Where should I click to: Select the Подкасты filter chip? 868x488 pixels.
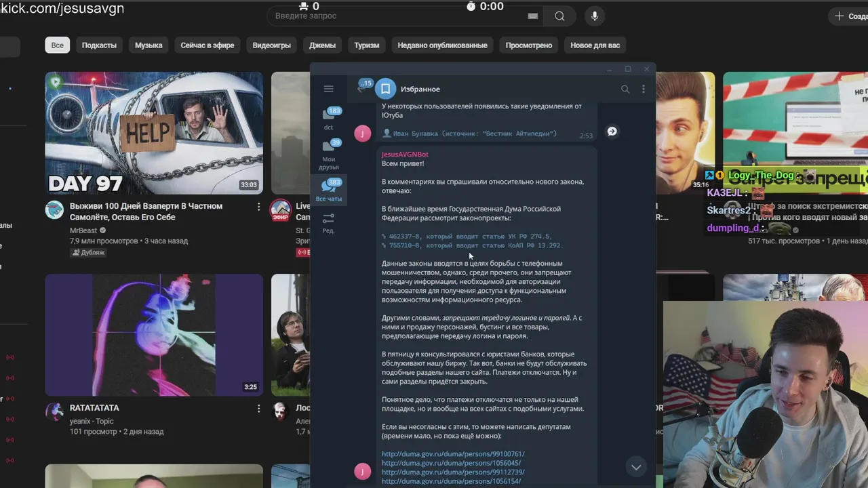(x=99, y=45)
